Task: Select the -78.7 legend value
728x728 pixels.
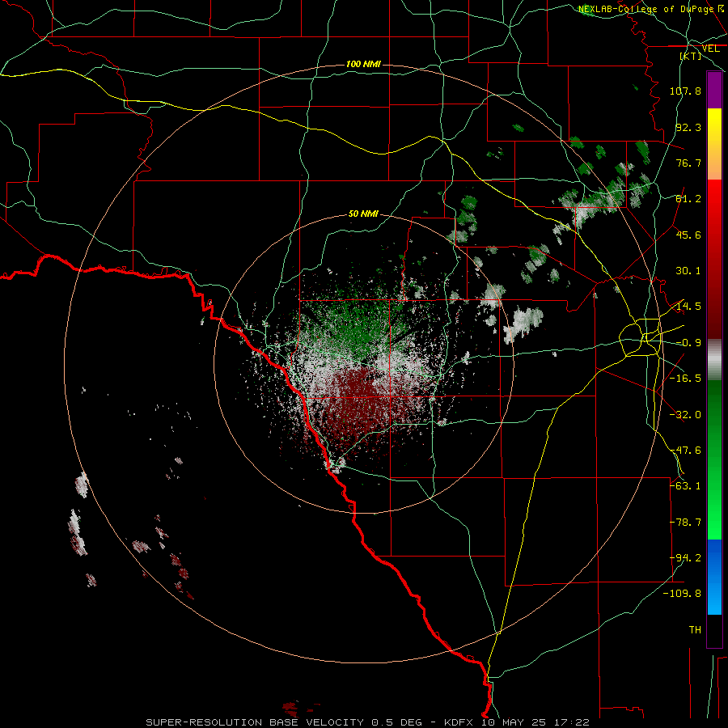Action: pyautogui.click(x=685, y=523)
